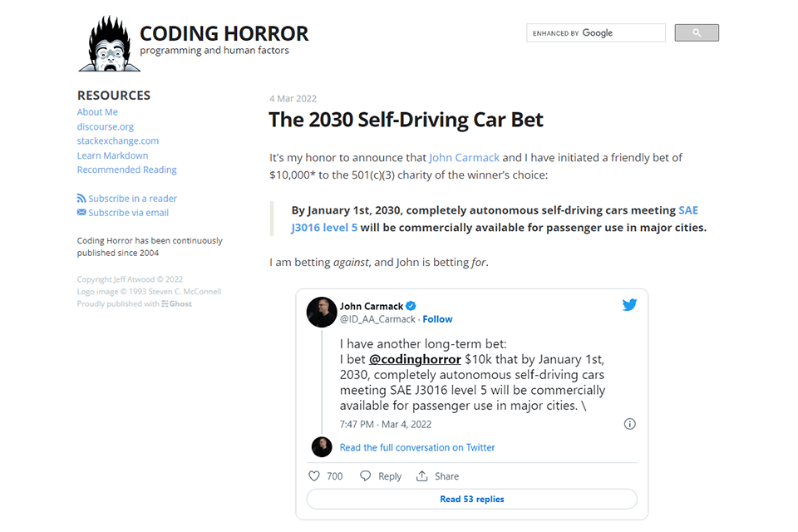Open the discourse.org link

pyautogui.click(x=106, y=126)
